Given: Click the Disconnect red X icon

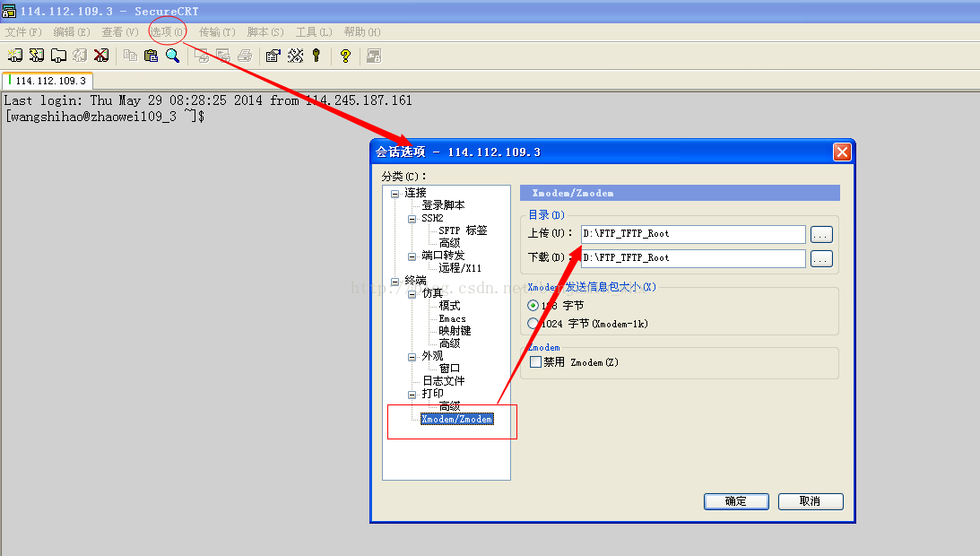Looking at the screenshot, I should pos(100,56).
